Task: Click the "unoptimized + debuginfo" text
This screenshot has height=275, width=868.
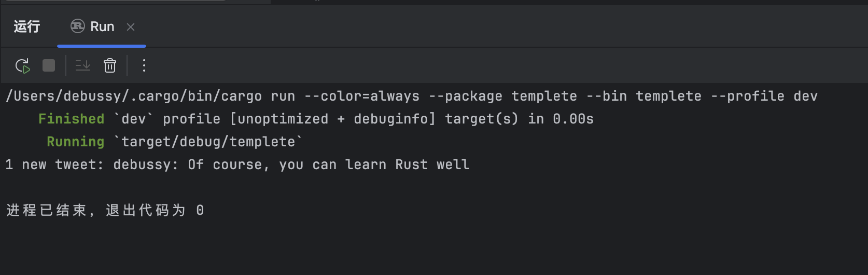Action: pyautogui.click(x=333, y=119)
